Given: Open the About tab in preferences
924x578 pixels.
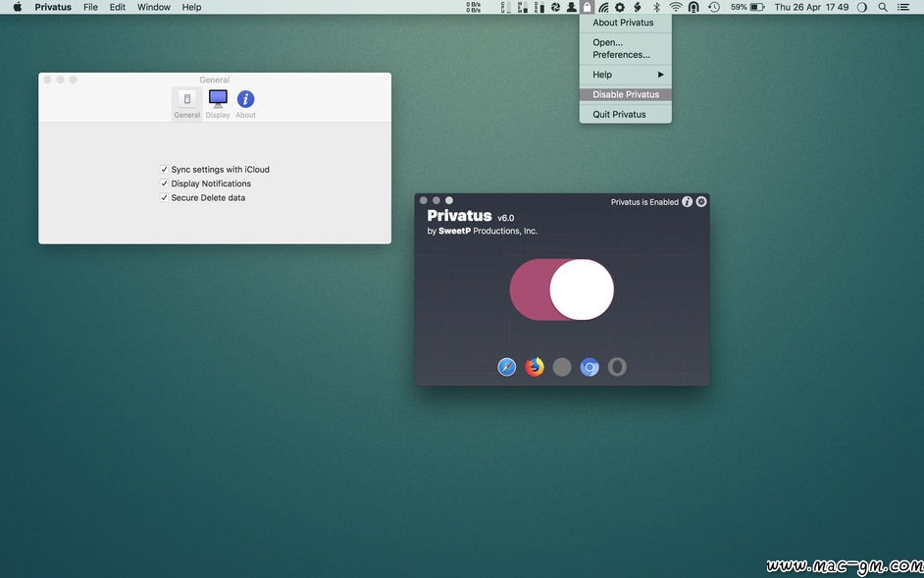Looking at the screenshot, I should point(246,104).
